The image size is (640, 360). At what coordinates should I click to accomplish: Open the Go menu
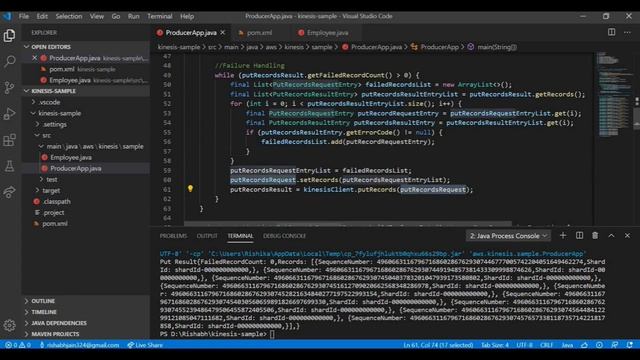click(x=116, y=16)
